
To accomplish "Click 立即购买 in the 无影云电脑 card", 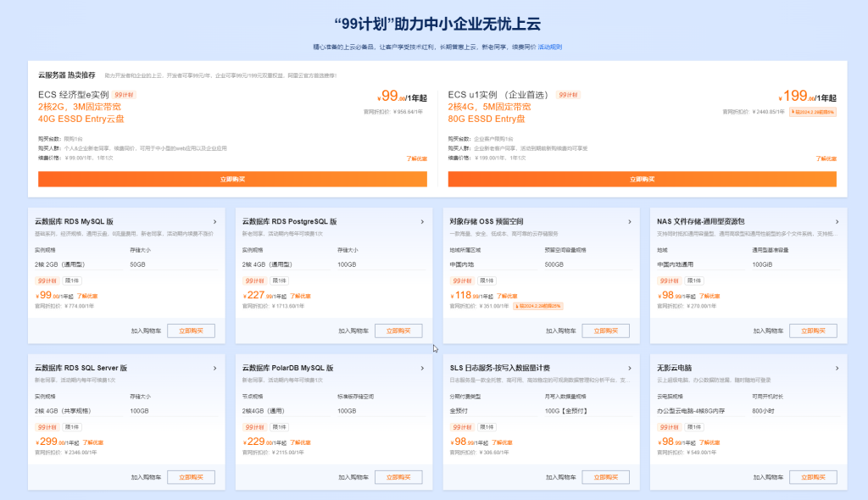I will click(x=813, y=477).
